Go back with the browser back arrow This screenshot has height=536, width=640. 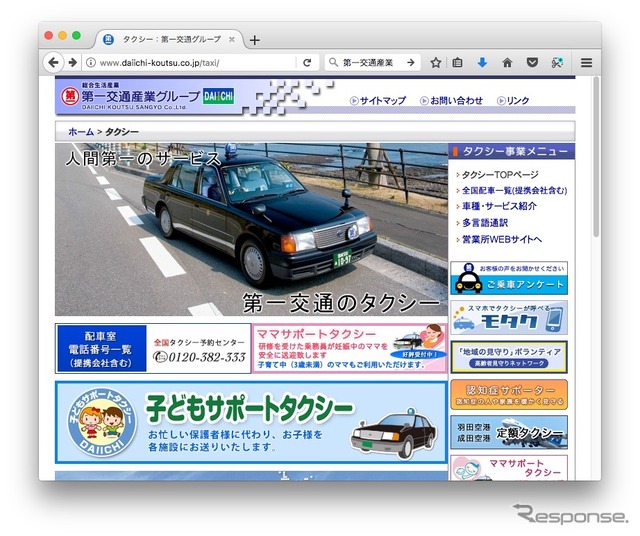53,62
